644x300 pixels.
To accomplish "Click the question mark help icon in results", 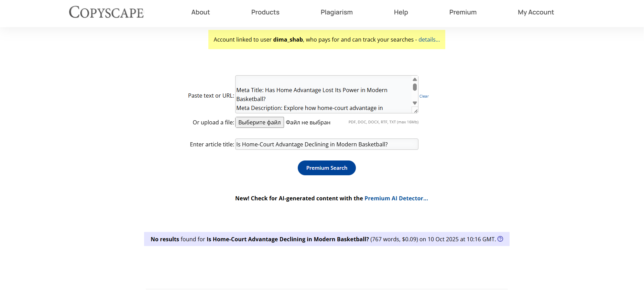I will 500,239.
